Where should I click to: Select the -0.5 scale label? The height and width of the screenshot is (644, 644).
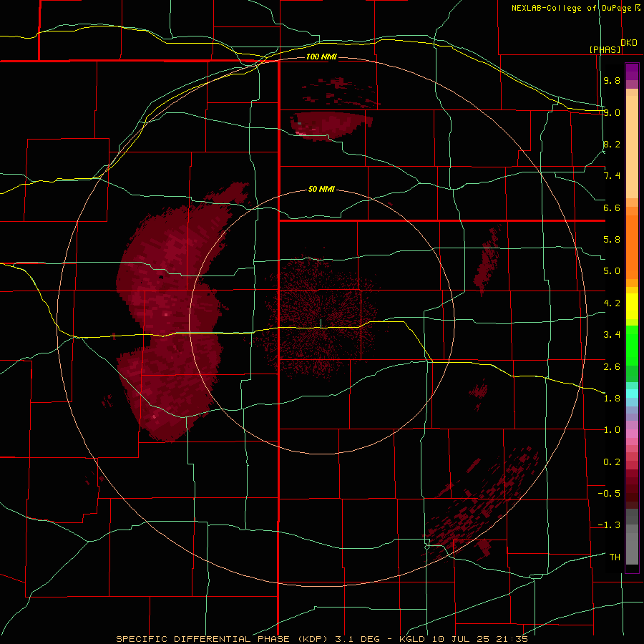click(x=609, y=493)
